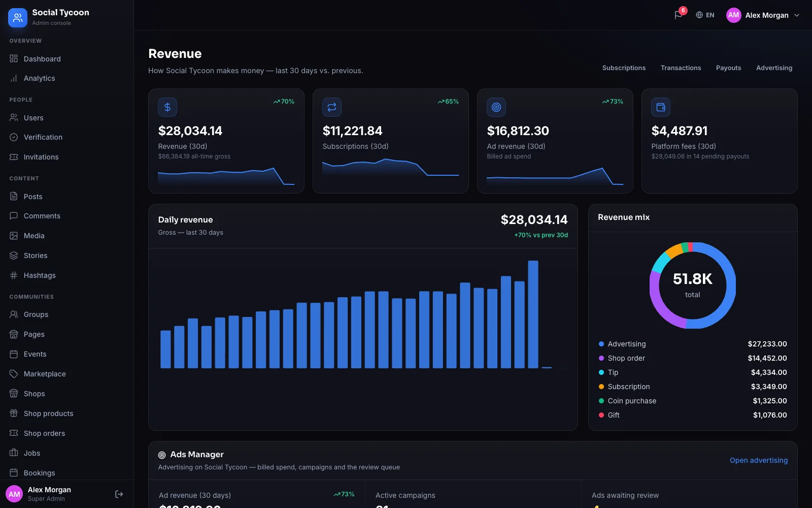Open the Advertising tab
Image resolution: width=812 pixels, height=508 pixels.
pyautogui.click(x=774, y=68)
